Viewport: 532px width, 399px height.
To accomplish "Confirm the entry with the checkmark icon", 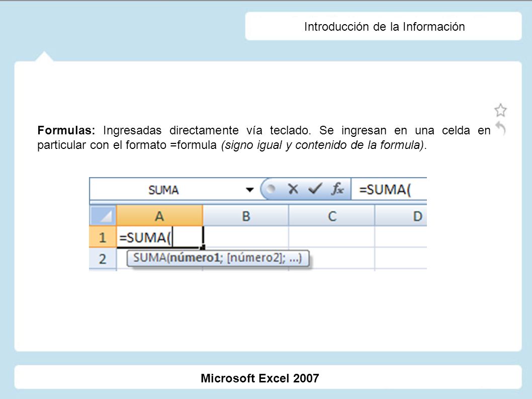I will point(315,189).
